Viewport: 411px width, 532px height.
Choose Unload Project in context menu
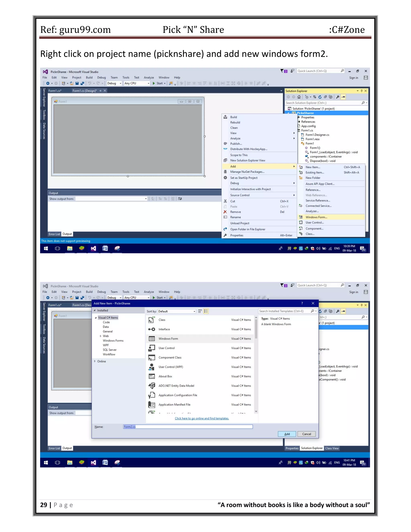pyautogui.click(x=259, y=223)
